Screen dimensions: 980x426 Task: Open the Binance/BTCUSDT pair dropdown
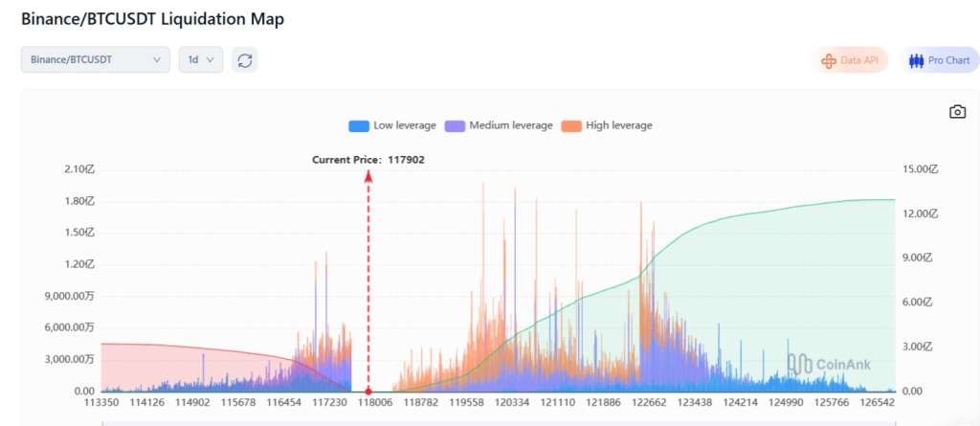[x=96, y=59]
